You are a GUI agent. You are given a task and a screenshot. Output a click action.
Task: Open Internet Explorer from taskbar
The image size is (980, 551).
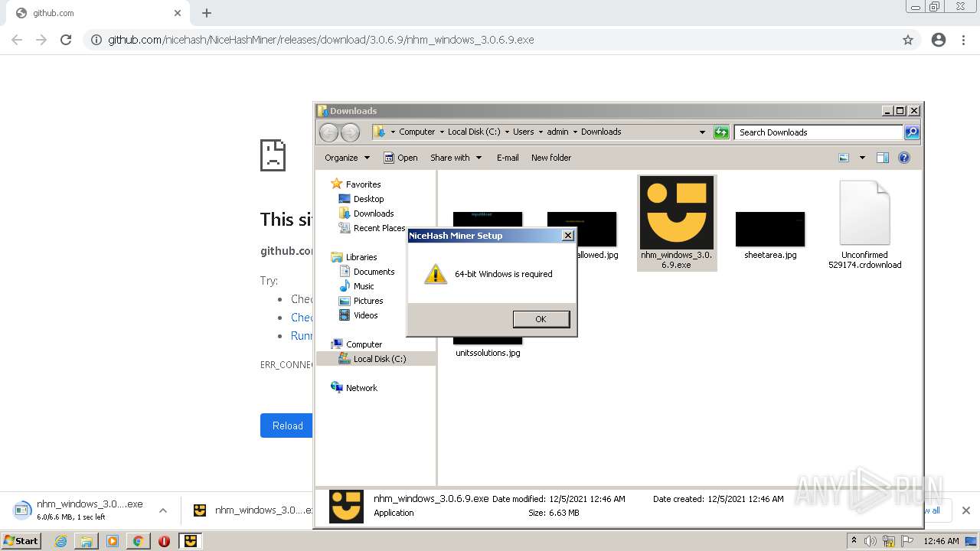pyautogui.click(x=60, y=541)
